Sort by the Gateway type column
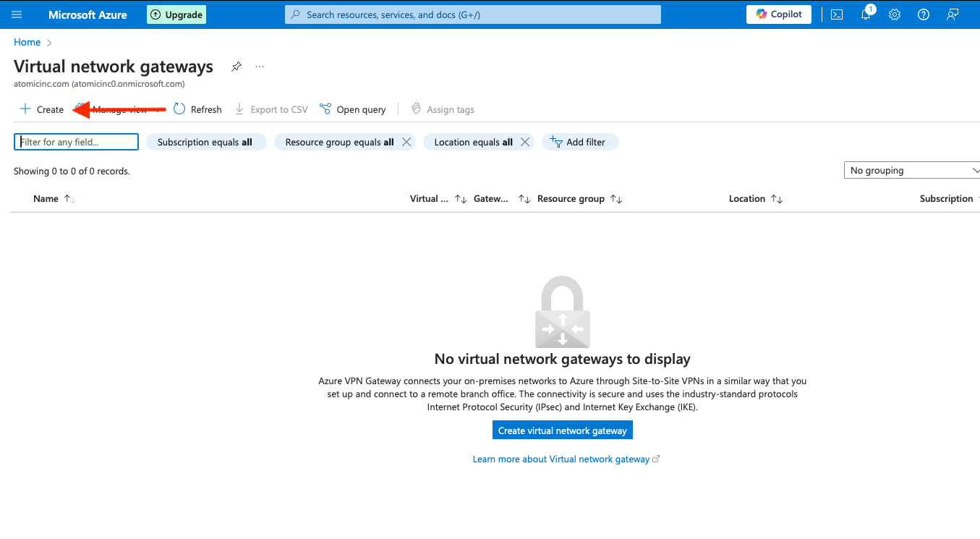The width and height of the screenshot is (980, 539). pyautogui.click(x=502, y=199)
